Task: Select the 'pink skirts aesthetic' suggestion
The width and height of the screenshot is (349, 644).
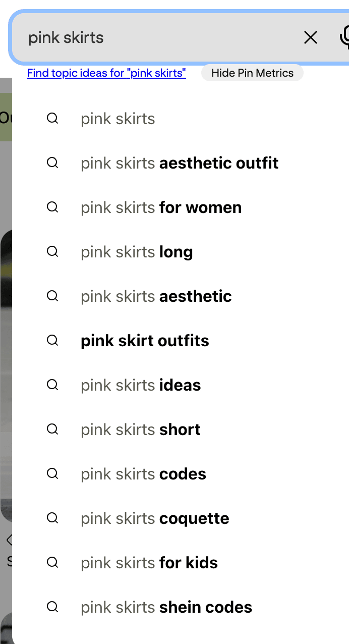Action: click(181, 296)
